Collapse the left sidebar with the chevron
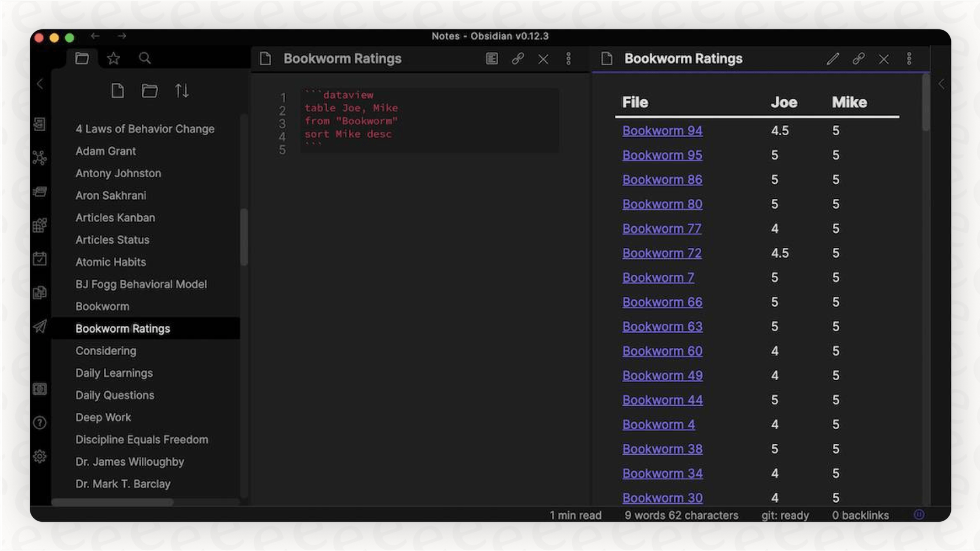This screenshot has height=551, width=980. [x=40, y=83]
